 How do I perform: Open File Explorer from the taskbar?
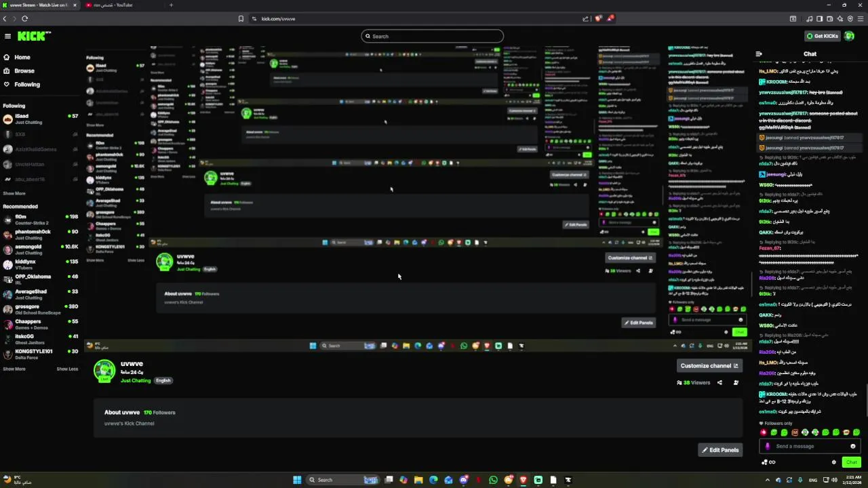[418, 480]
